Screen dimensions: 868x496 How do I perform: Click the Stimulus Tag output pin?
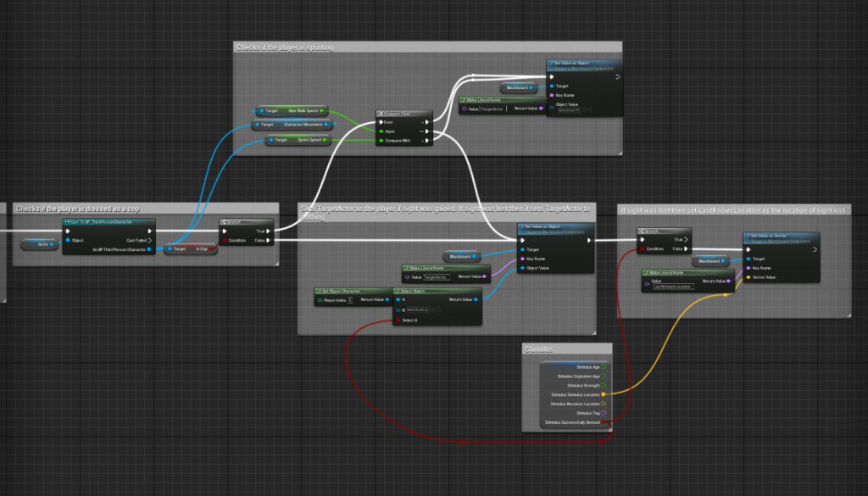(x=604, y=413)
